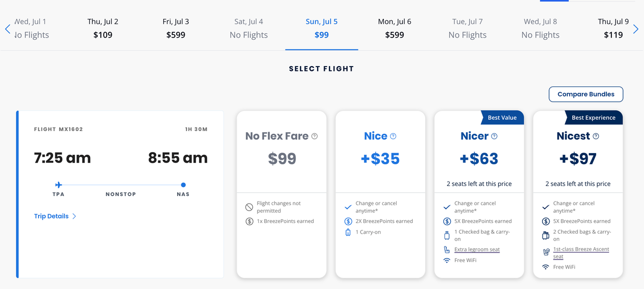This screenshot has height=289, width=644.
Task: Click the Nicest fare info icon
Action: pos(596,136)
